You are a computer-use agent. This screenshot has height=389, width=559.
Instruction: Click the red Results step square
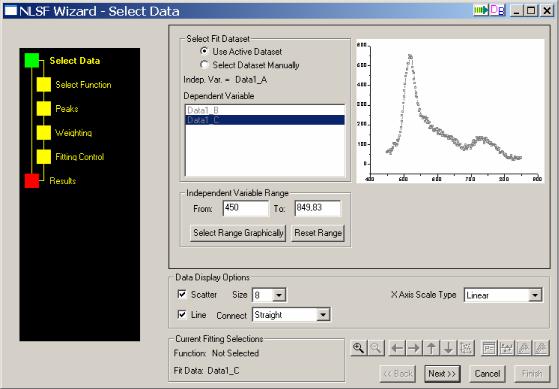tap(32, 181)
